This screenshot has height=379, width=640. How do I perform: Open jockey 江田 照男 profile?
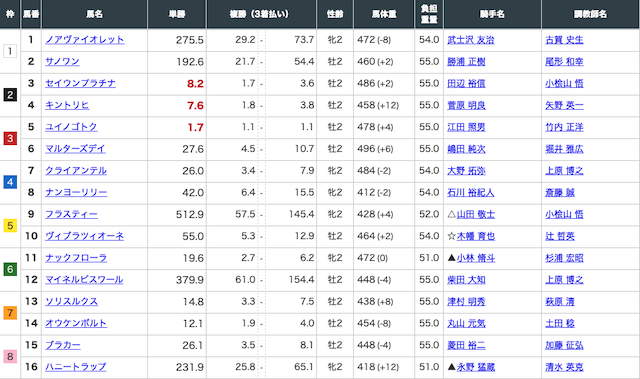pyautogui.click(x=466, y=127)
